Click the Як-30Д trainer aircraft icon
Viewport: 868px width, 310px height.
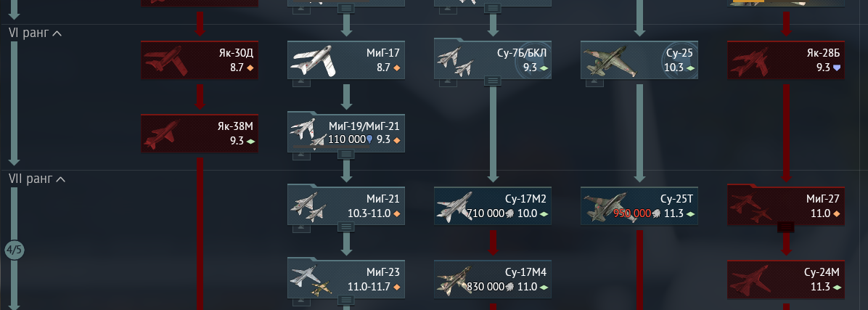click(166, 60)
